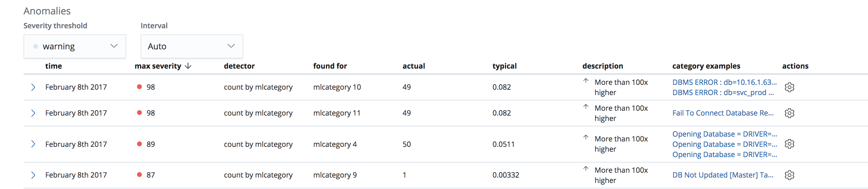Click the first Opening Database DRIVER link

click(724, 134)
